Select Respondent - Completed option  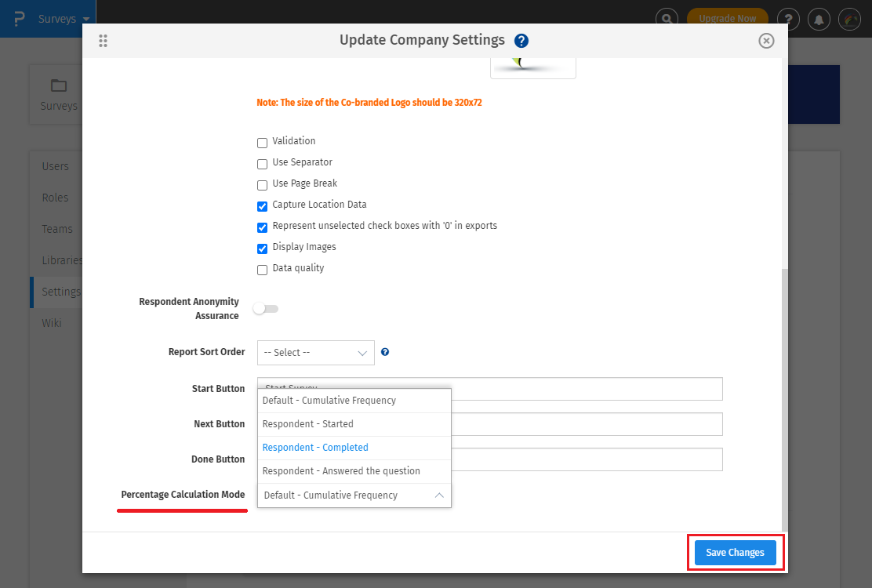[x=315, y=448]
